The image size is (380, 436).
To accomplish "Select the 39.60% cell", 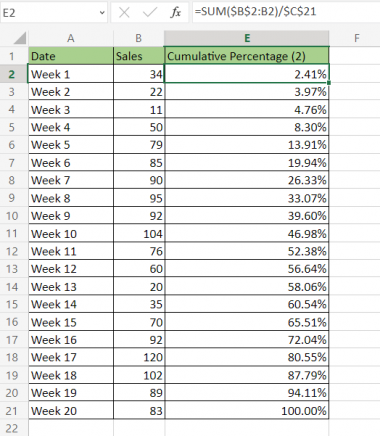I will 247,216.
